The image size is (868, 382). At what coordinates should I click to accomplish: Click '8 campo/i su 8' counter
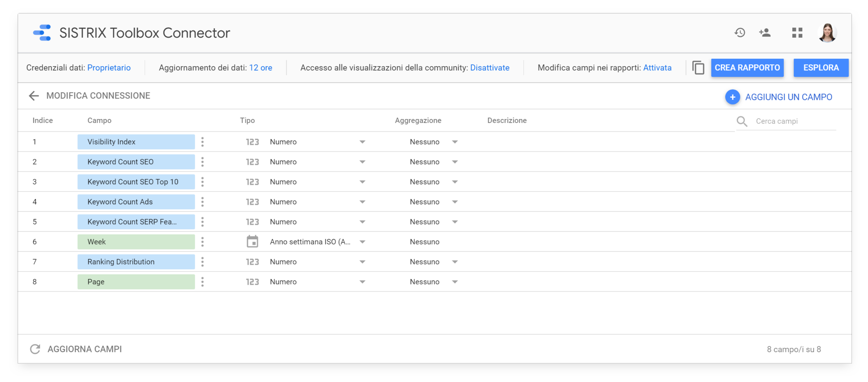pyautogui.click(x=794, y=349)
